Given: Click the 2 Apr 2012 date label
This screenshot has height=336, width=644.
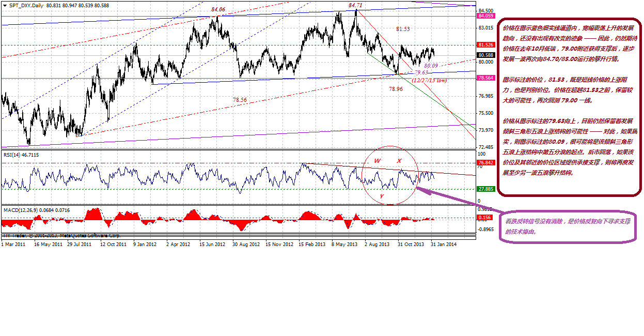Looking at the screenshot, I should coord(179,244).
